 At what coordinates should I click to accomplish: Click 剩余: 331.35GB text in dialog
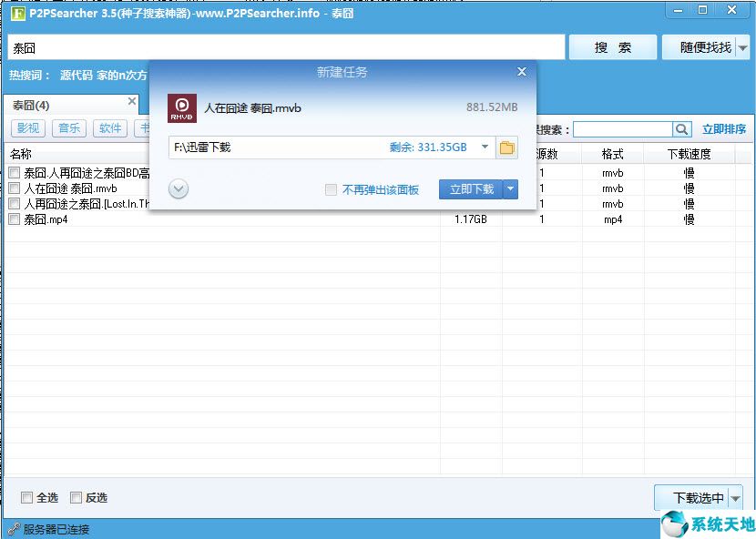coord(428,147)
